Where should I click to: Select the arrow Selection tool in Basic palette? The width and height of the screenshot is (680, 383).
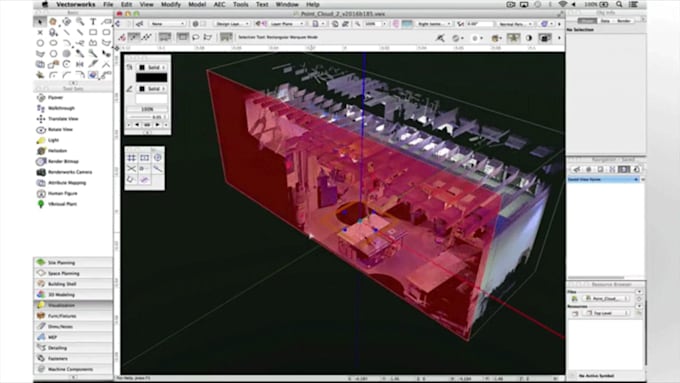(x=40, y=21)
